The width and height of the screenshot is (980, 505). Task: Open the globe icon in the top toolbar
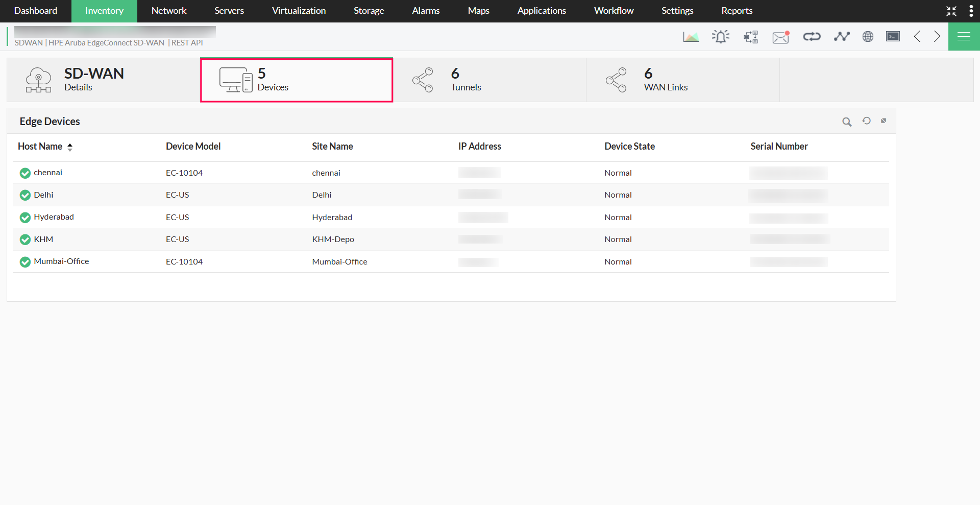click(868, 36)
